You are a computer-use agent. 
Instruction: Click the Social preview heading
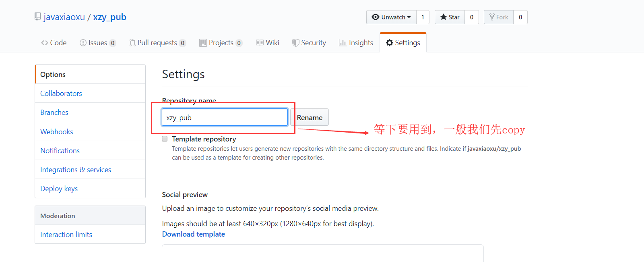point(185,195)
